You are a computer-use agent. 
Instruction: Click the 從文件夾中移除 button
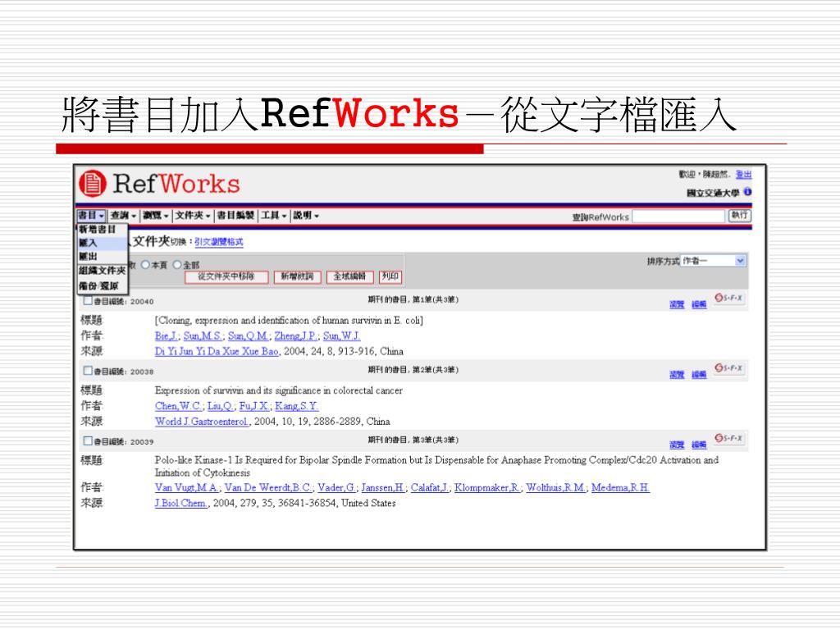[226, 276]
